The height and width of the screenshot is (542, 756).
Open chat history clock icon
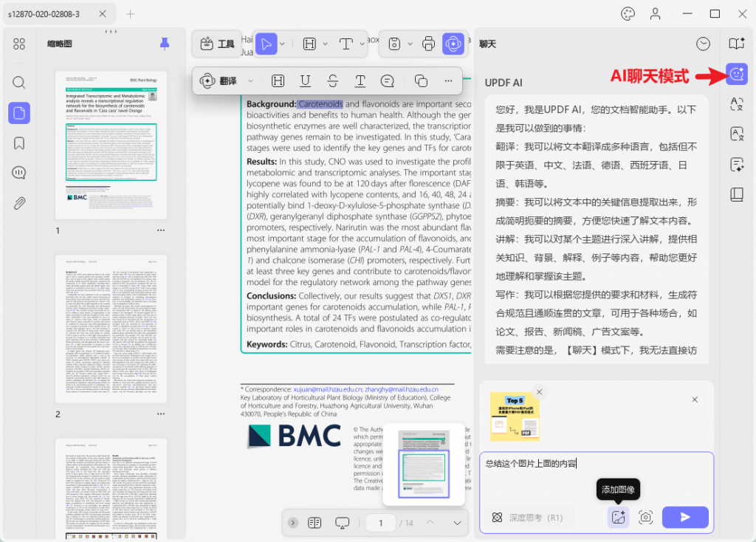point(703,44)
